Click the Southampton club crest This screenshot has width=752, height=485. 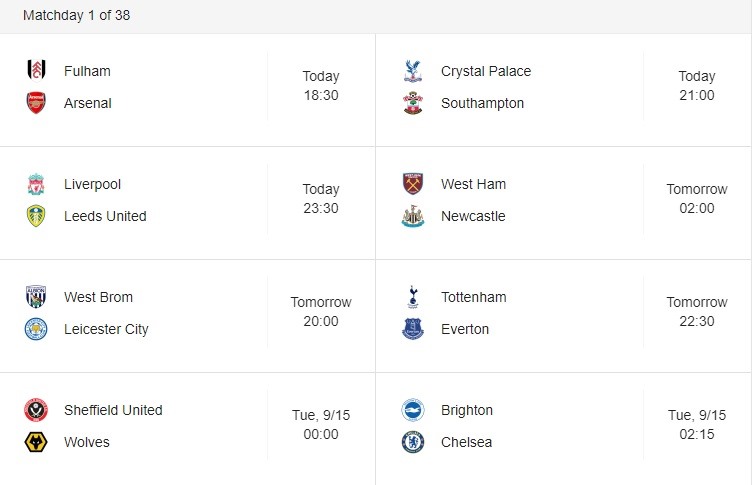click(x=413, y=103)
